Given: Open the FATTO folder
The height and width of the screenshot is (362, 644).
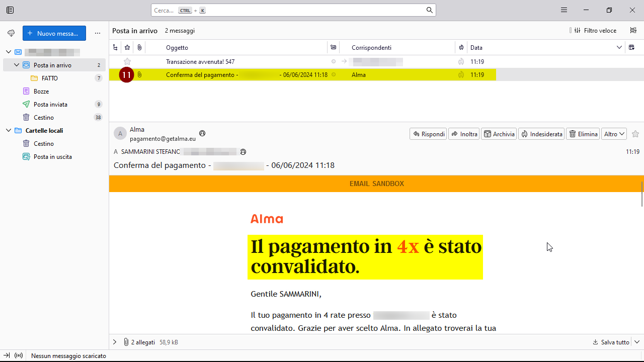Looking at the screenshot, I should [x=50, y=78].
